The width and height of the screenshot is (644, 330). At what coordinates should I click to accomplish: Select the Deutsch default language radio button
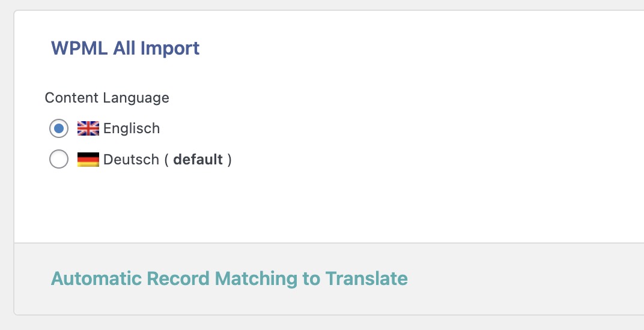59,159
